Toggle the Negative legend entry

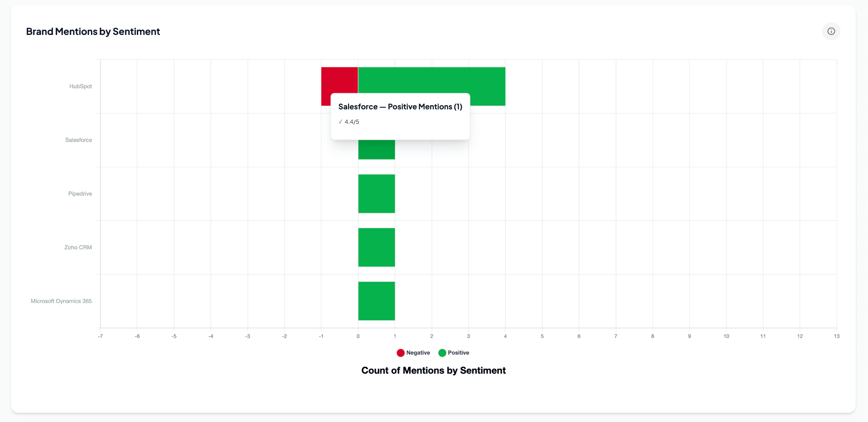click(413, 352)
